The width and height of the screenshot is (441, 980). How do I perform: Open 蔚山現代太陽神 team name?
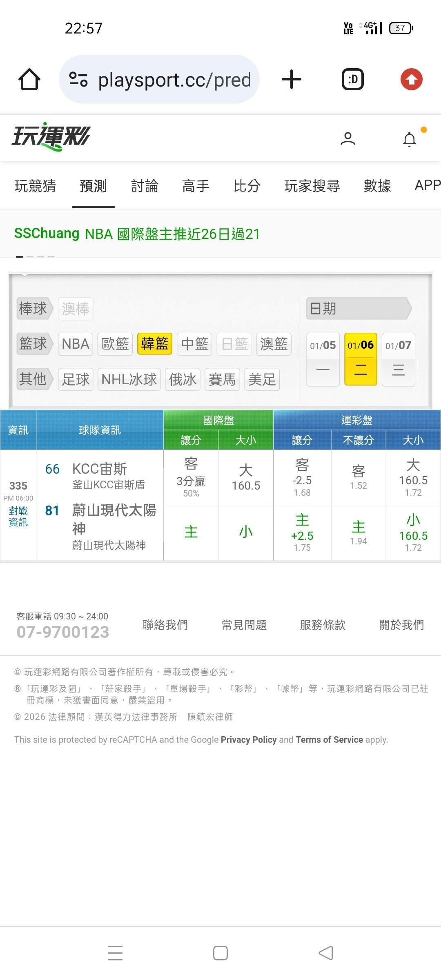(114, 519)
